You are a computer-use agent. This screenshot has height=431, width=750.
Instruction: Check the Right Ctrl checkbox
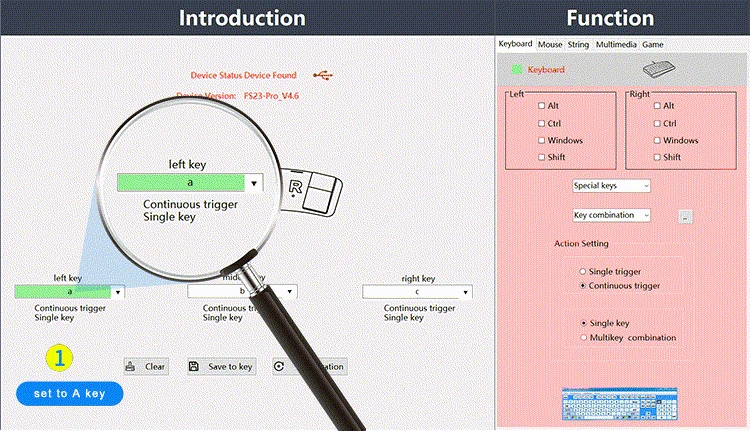coord(657,123)
